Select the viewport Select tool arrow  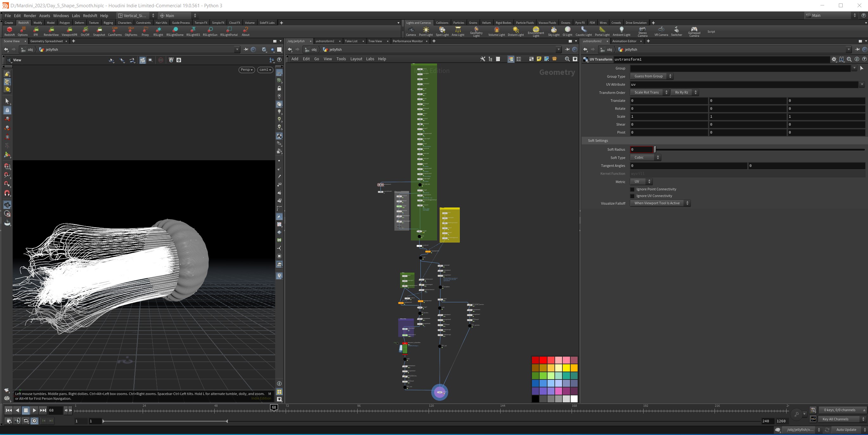coord(7,101)
